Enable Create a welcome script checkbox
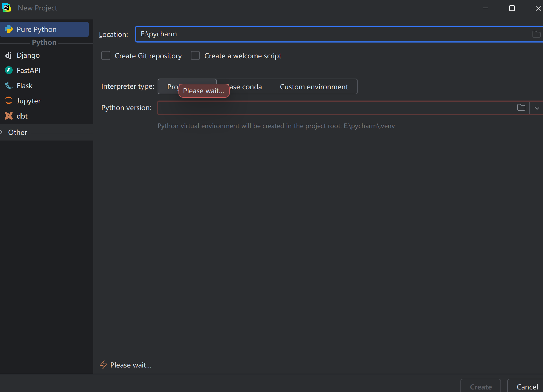This screenshot has height=392, width=543. tap(195, 55)
